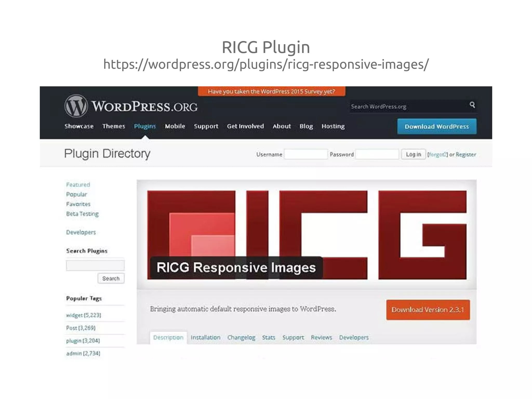The width and height of the screenshot is (532, 399).
Task: Open the Support menu item in header
Action: (x=206, y=126)
